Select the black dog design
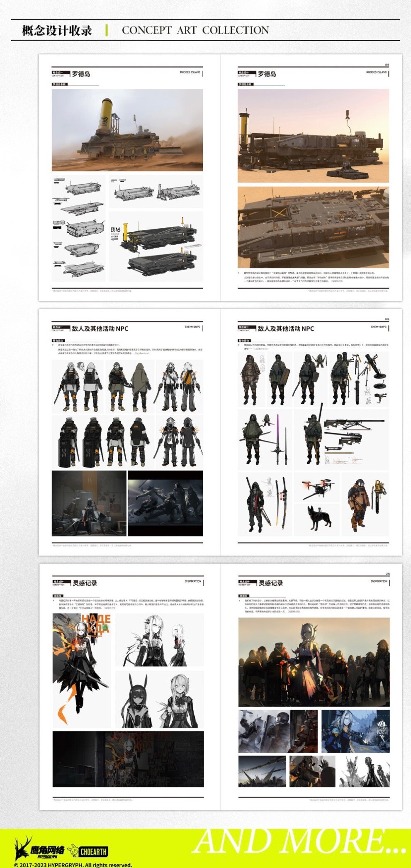Image resolution: width=411 pixels, height=868 pixels. 317,519
